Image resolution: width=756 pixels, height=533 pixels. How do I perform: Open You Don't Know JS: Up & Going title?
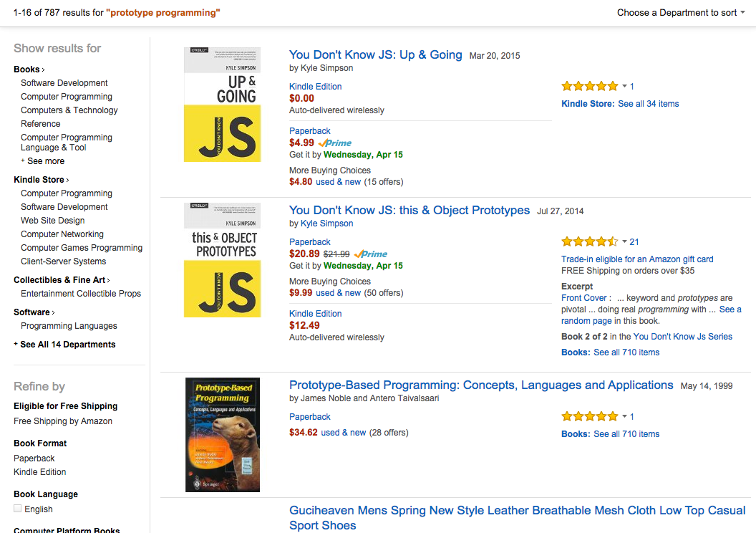376,54
